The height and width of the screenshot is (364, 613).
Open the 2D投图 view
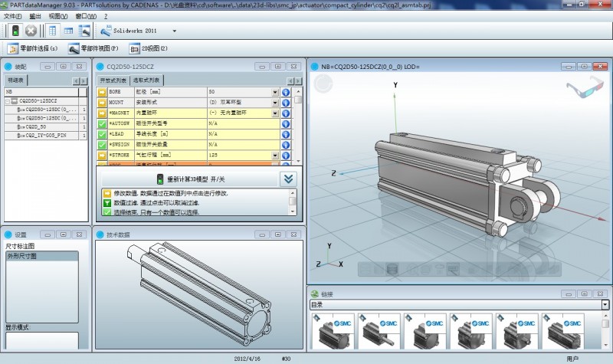[x=149, y=48]
